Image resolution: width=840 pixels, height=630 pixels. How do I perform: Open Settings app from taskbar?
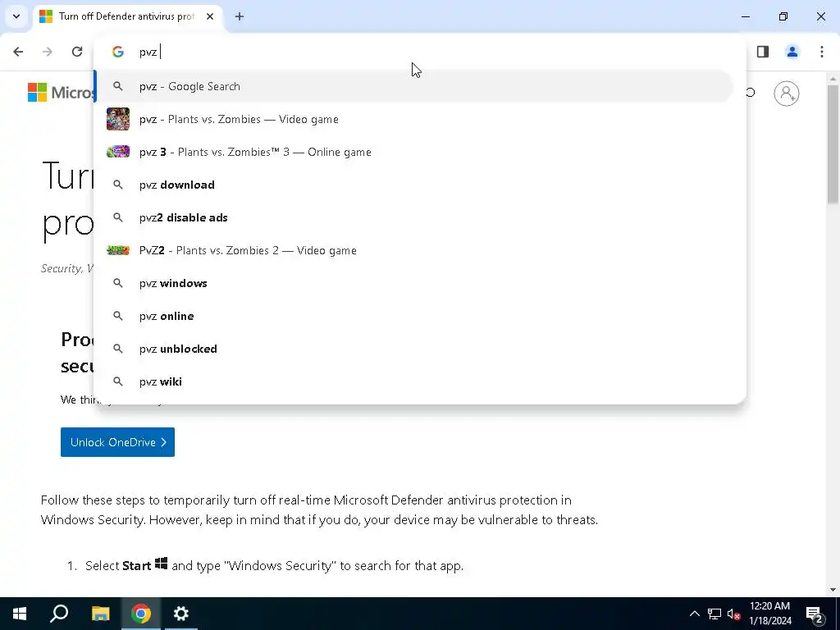coord(181,614)
